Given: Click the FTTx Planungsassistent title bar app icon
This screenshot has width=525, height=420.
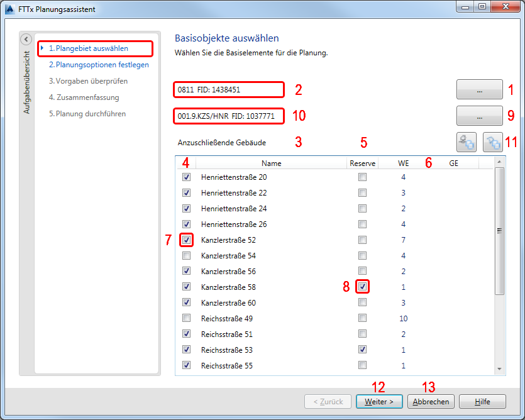Looking at the screenshot, I should (x=9, y=8).
